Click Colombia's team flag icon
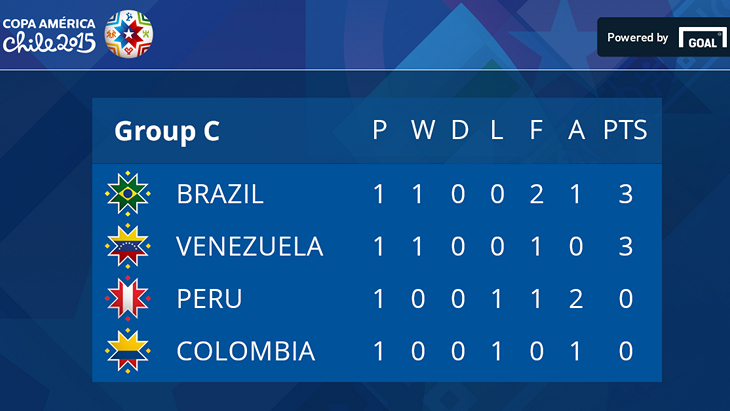730x411 pixels. pyautogui.click(x=128, y=351)
